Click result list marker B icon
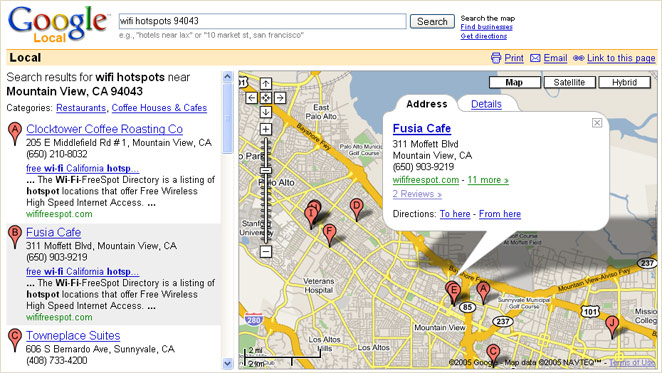This screenshot has height=373, width=662. tap(15, 237)
